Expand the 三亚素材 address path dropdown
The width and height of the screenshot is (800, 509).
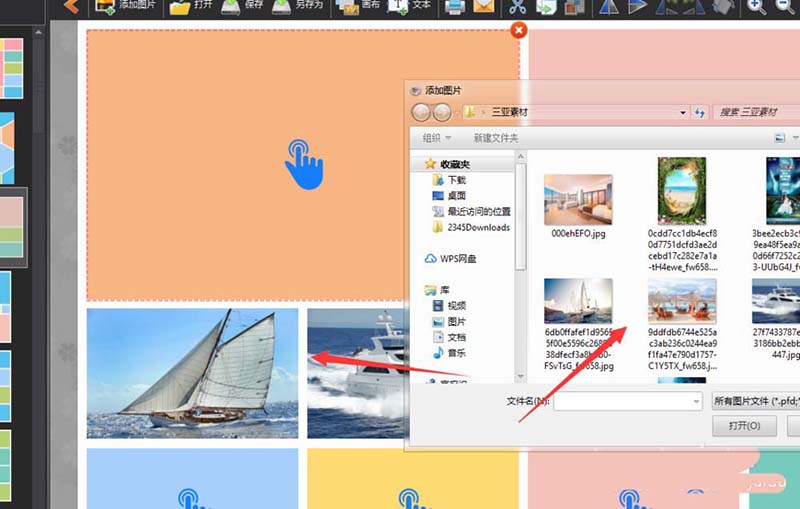683,113
